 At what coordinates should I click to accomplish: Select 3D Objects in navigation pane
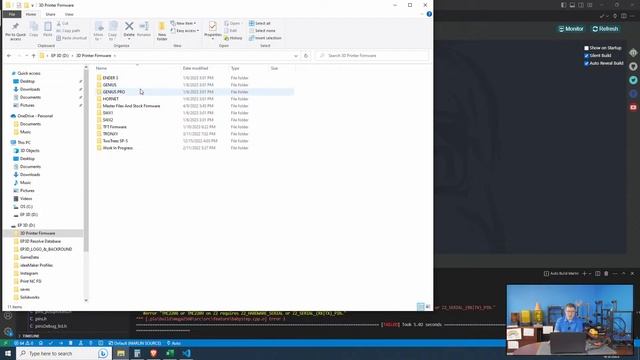[29, 151]
